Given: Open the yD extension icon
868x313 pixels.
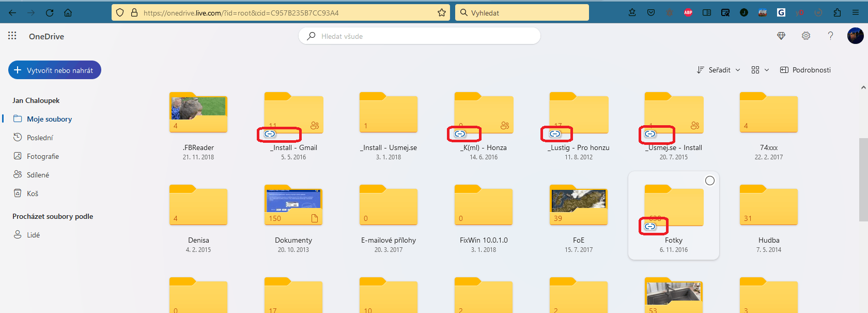Looking at the screenshot, I should [800, 12].
